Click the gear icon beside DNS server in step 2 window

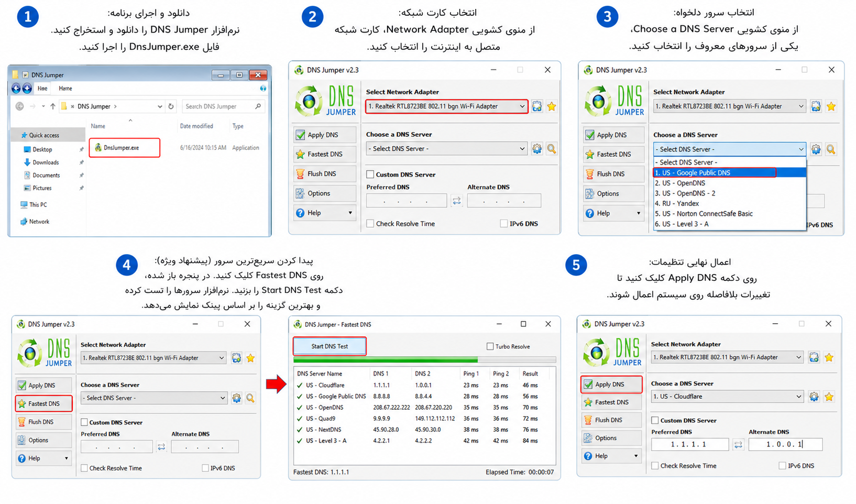coord(537,149)
